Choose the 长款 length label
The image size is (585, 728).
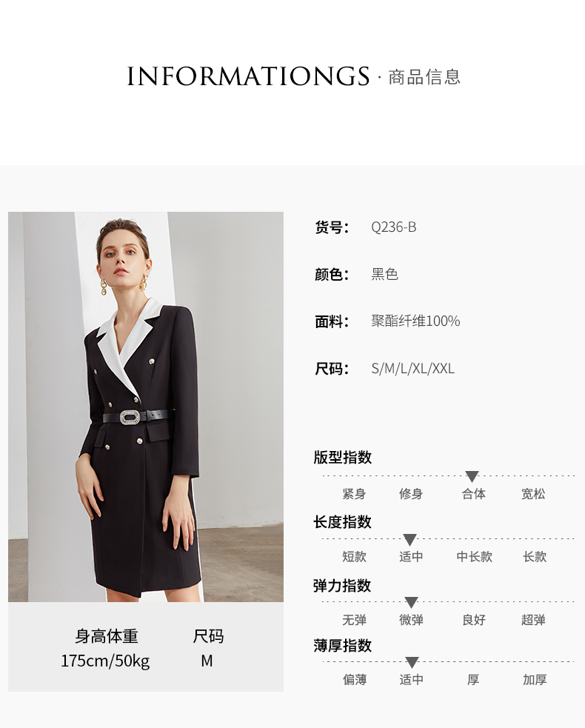click(x=535, y=556)
